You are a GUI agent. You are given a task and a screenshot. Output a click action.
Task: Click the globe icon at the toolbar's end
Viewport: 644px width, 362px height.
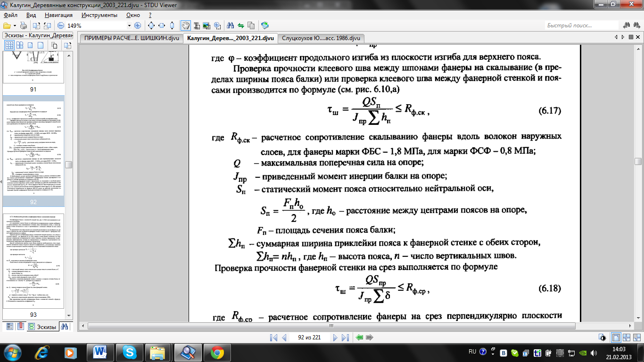[265, 25]
